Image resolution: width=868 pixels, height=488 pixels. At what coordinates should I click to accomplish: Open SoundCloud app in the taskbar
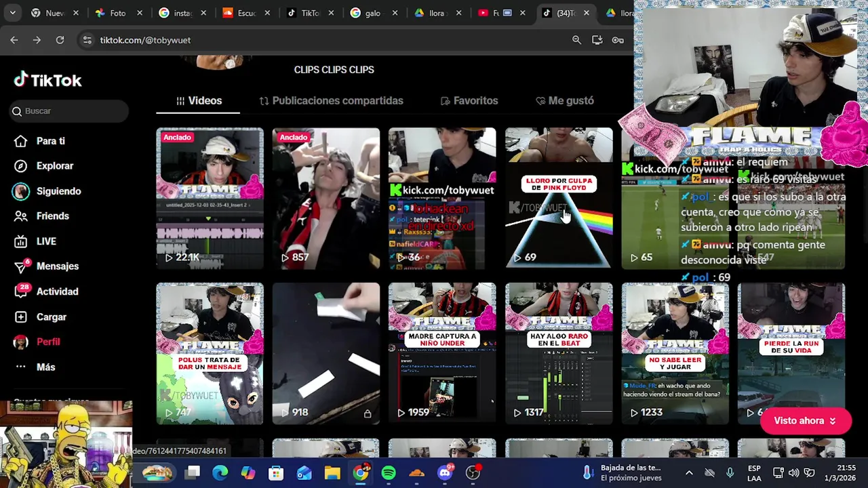(417, 472)
